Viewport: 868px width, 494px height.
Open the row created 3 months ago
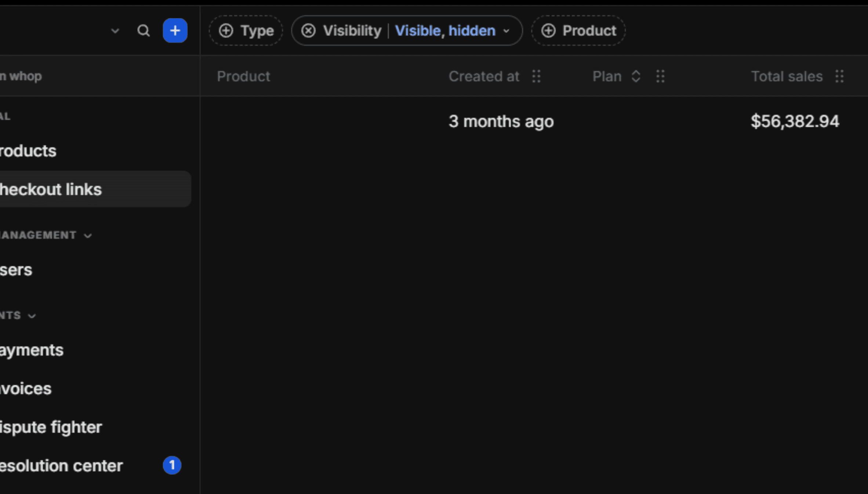(x=501, y=121)
